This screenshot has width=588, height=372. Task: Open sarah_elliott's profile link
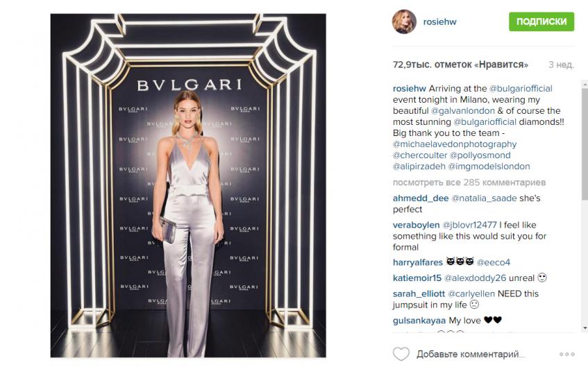[x=419, y=294]
